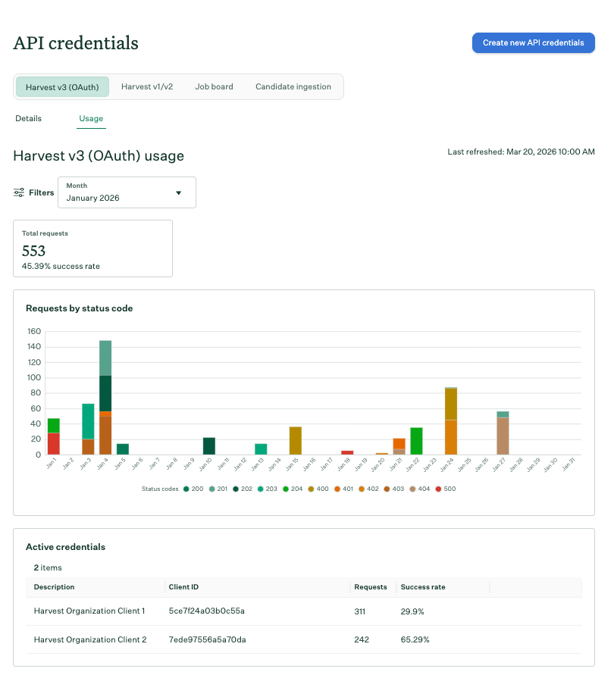This screenshot has height=700, width=614.
Task: Open the Details tab
Action: [x=29, y=119]
